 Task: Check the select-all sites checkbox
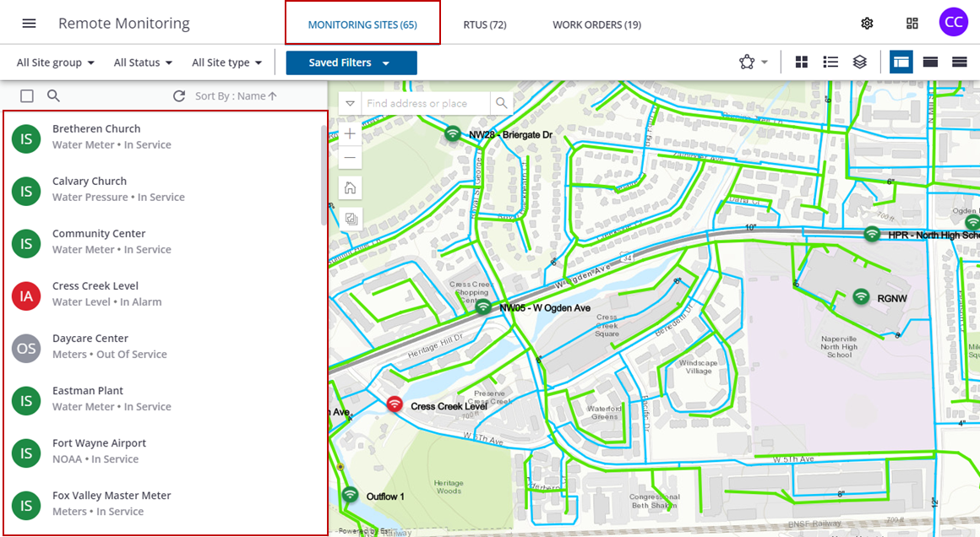click(x=27, y=96)
